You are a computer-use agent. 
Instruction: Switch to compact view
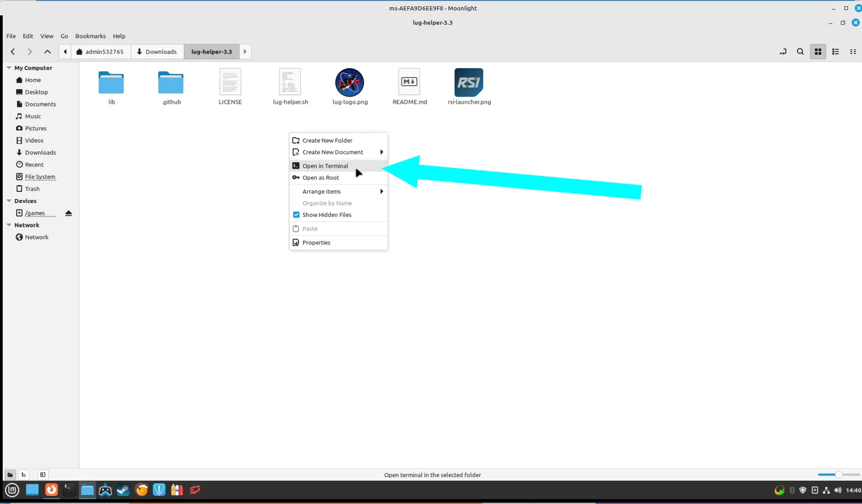pos(853,52)
